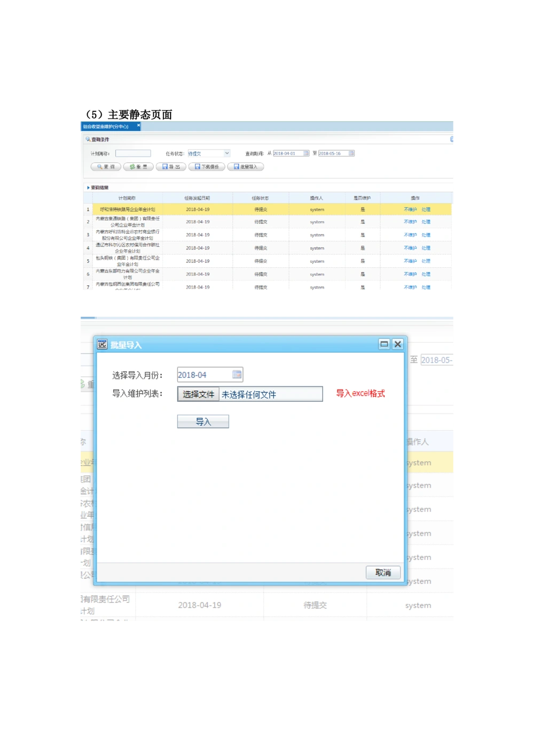This screenshot has width=534, height=756.
Task: Click the 重置 reset button
Action: tap(138, 167)
